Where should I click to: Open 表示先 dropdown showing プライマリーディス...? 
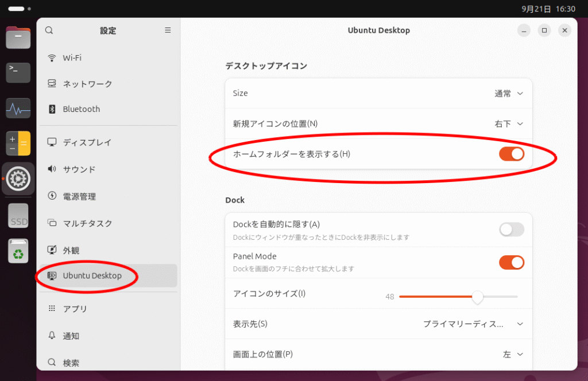[x=473, y=324]
